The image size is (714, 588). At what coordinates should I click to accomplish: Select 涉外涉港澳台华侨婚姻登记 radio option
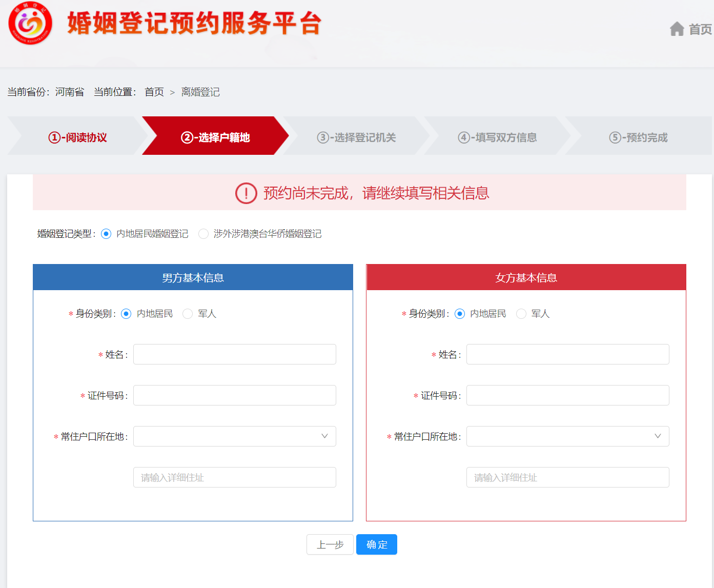pos(203,234)
